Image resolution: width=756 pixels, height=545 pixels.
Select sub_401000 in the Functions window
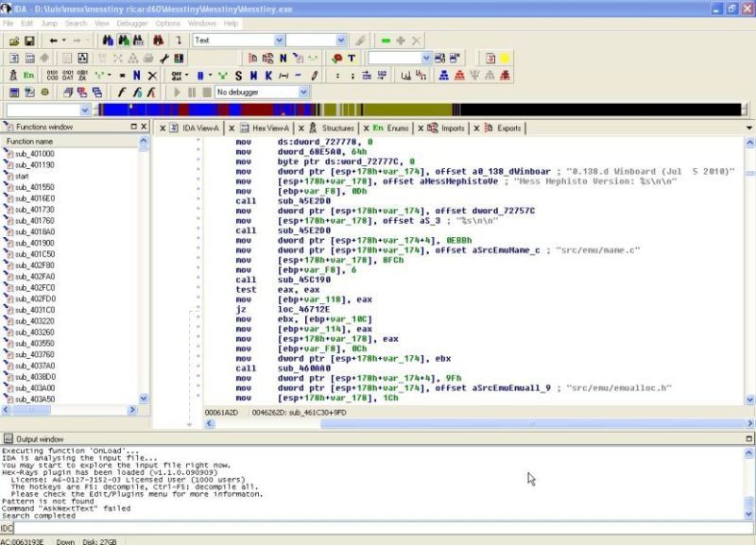point(34,154)
